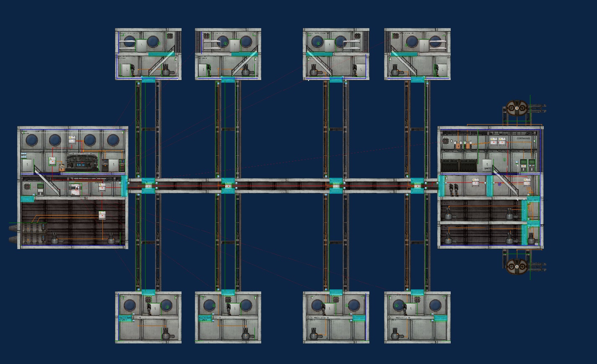The height and width of the screenshot is (364, 597).
Task: Click the leftmost porthole window in left module
Action: tap(32, 140)
